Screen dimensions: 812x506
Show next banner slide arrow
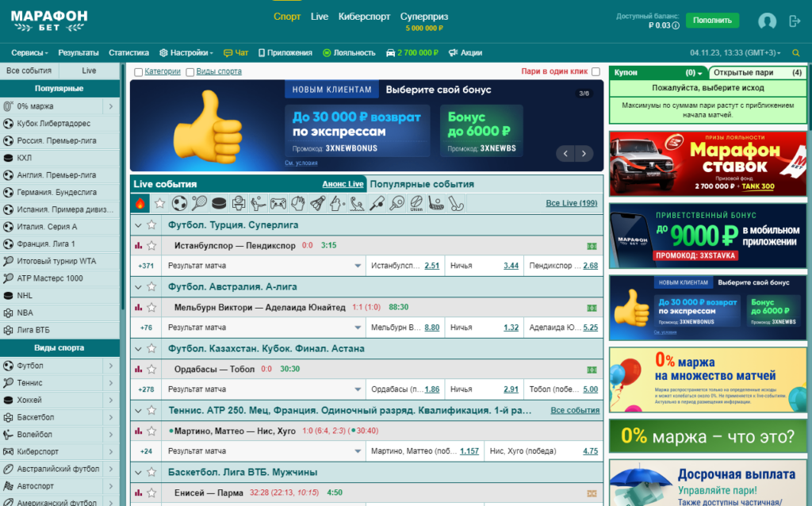[x=584, y=154]
